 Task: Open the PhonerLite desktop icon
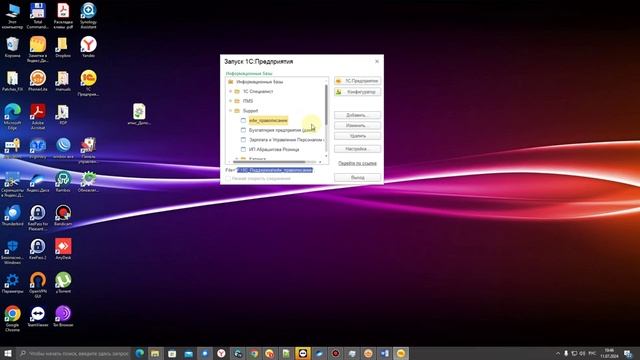pyautogui.click(x=38, y=80)
